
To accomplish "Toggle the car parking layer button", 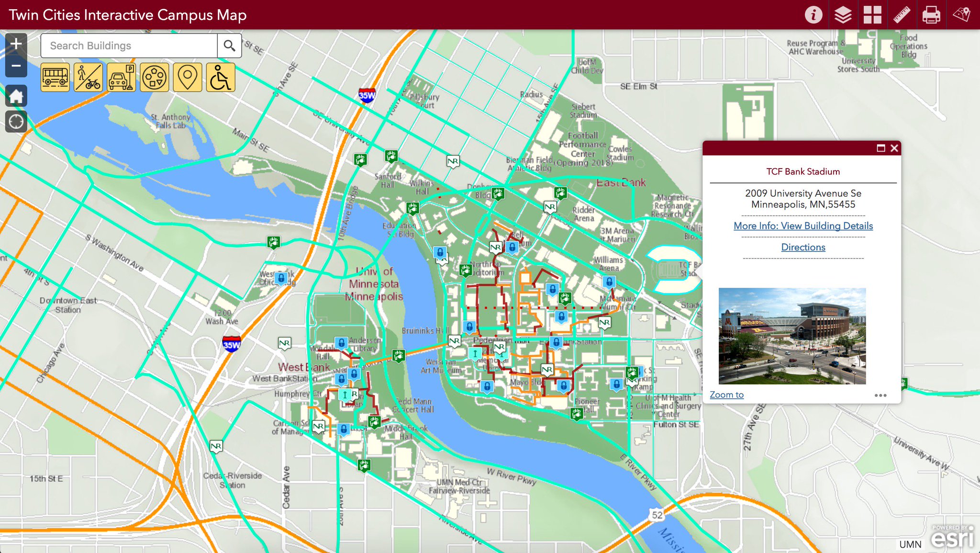I will (121, 77).
